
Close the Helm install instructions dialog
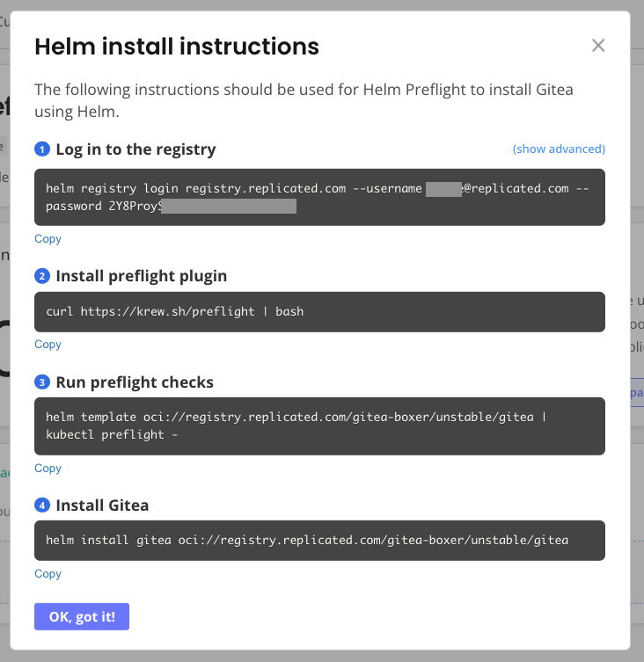point(598,46)
